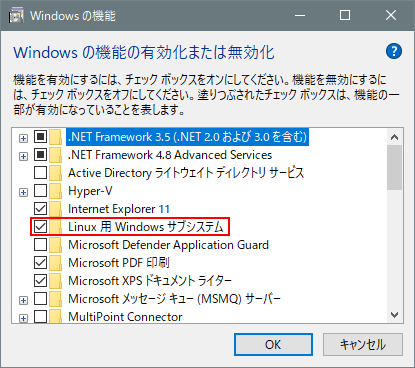The width and height of the screenshot is (415, 368).
Task: Select .NET Framework 4.8 Advanced Services text
Action: pyautogui.click(x=170, y=155)
